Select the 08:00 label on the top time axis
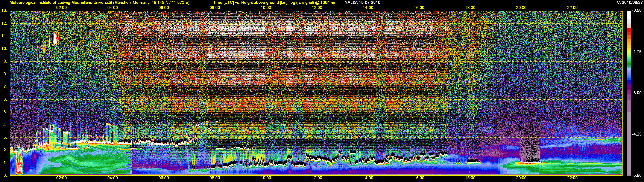The image size is (644, 182). (215, 7)
